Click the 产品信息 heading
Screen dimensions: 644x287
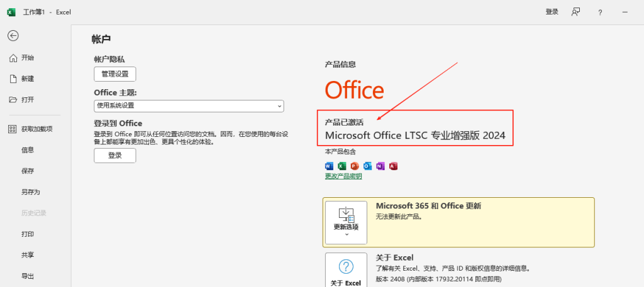click(x=340, y=64)
